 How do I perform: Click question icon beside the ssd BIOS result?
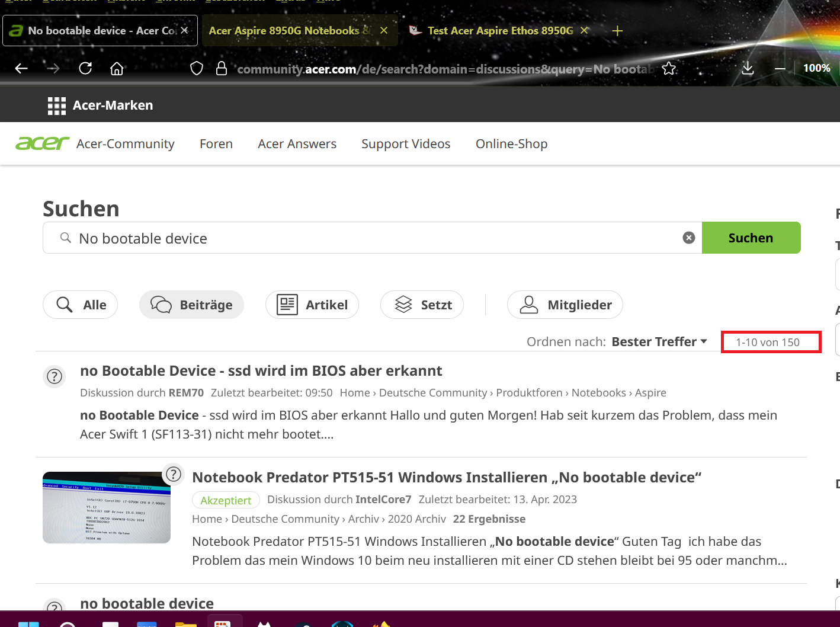(54, 376)
